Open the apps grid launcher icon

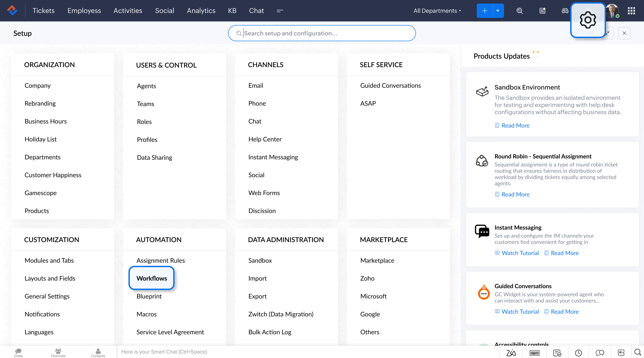point(631,11)
